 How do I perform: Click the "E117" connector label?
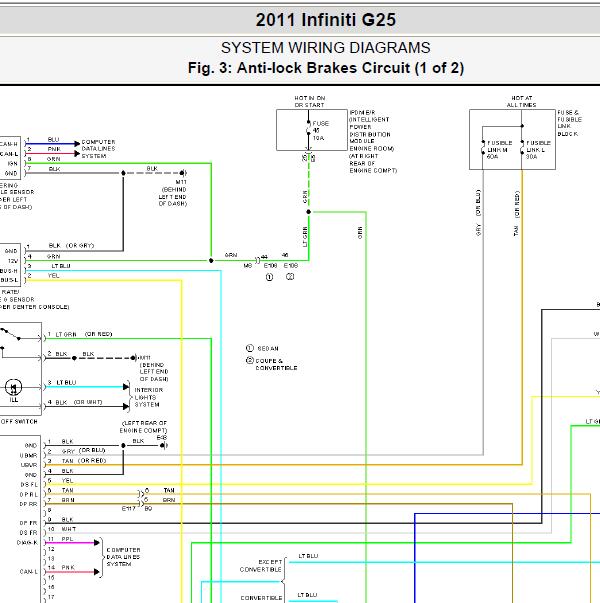[128, 508]
